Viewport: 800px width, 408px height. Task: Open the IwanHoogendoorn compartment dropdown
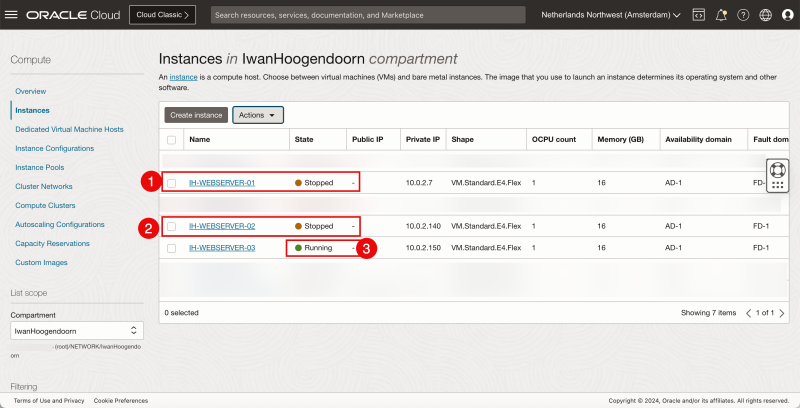point(76,330)
